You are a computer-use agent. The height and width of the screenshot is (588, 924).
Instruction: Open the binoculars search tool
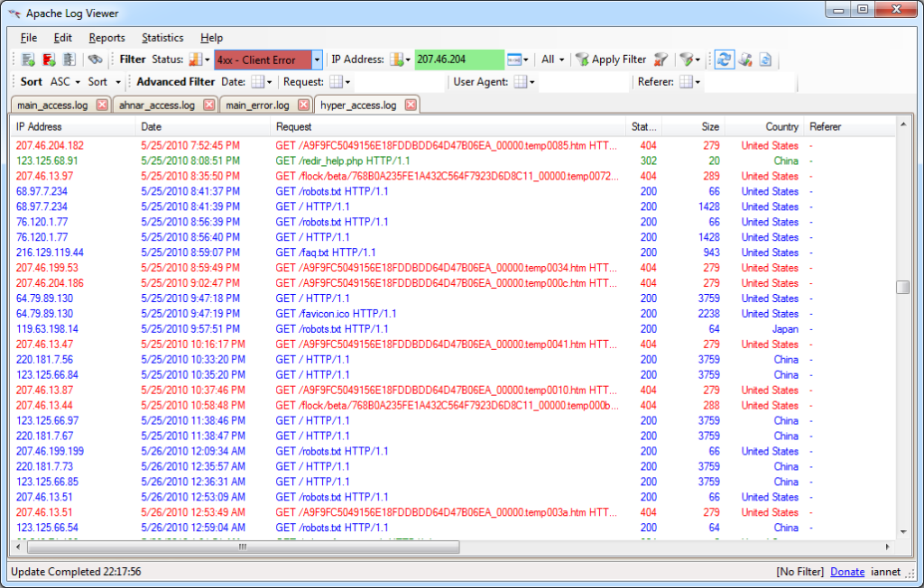coord(95,60)
